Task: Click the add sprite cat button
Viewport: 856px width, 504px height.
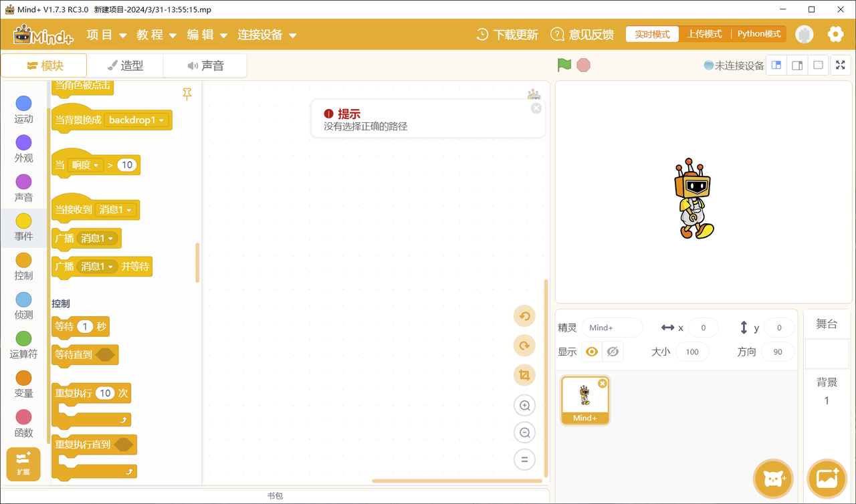Action: pos(773,479)
